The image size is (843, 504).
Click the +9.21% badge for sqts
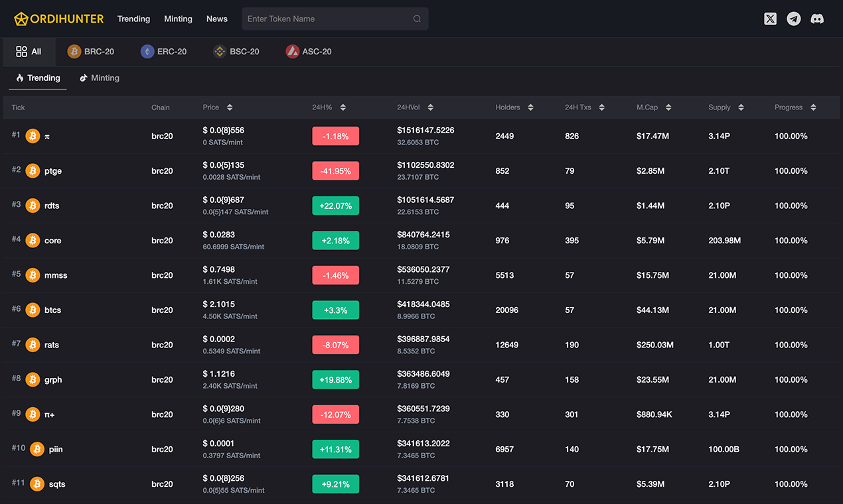[335, 484]
